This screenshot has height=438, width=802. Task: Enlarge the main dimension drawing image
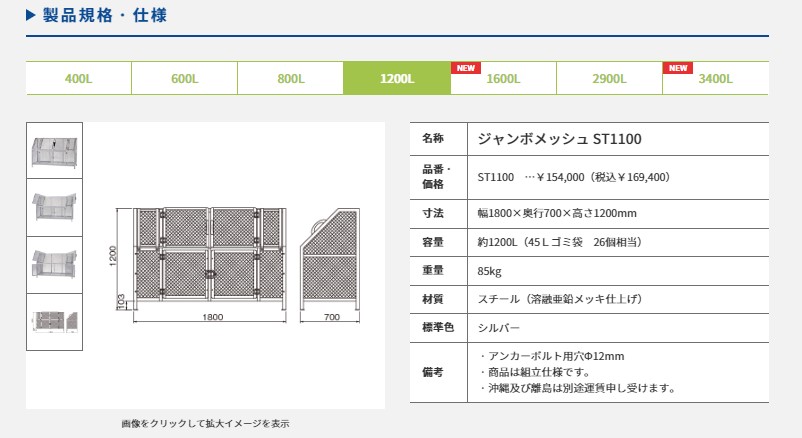234,265
